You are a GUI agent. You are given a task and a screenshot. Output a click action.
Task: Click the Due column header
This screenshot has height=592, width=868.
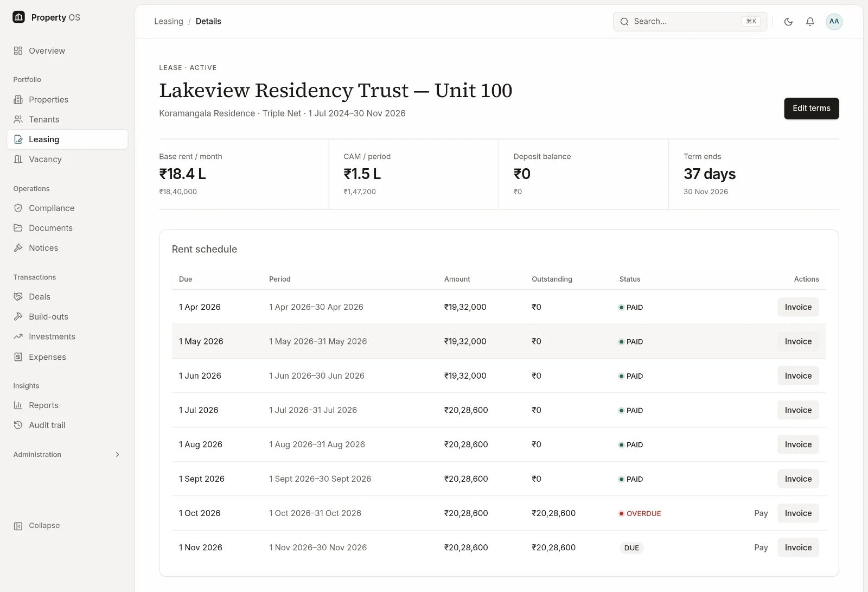[x=186, y=279]
